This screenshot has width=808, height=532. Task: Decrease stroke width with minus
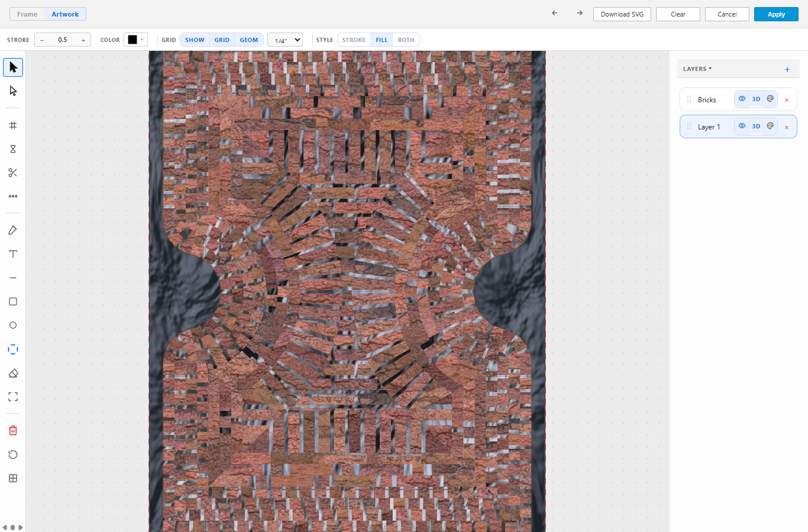[42, 40]
